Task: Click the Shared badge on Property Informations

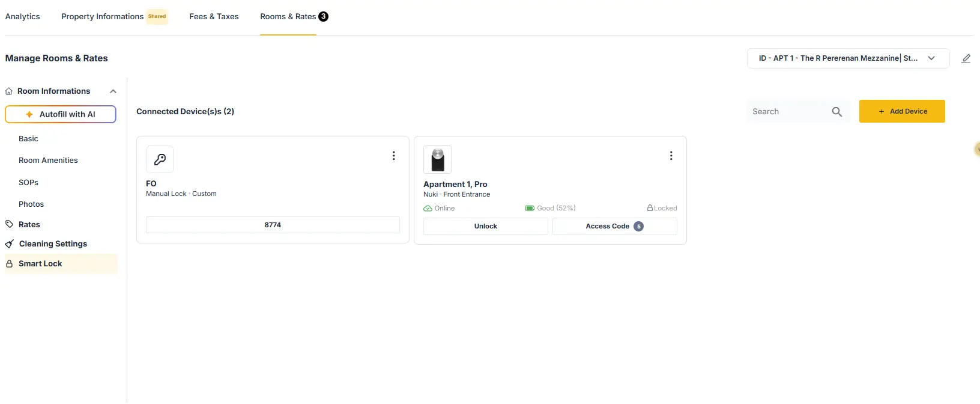Action: coord(157,17)
